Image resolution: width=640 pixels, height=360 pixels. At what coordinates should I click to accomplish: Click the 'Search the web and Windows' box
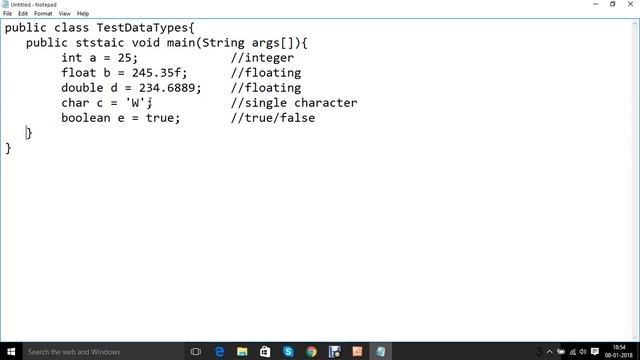(x=103, y=351)
